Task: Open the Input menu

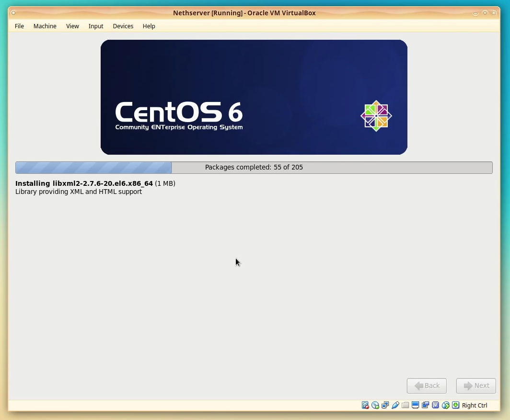Action: coord(96,26)
